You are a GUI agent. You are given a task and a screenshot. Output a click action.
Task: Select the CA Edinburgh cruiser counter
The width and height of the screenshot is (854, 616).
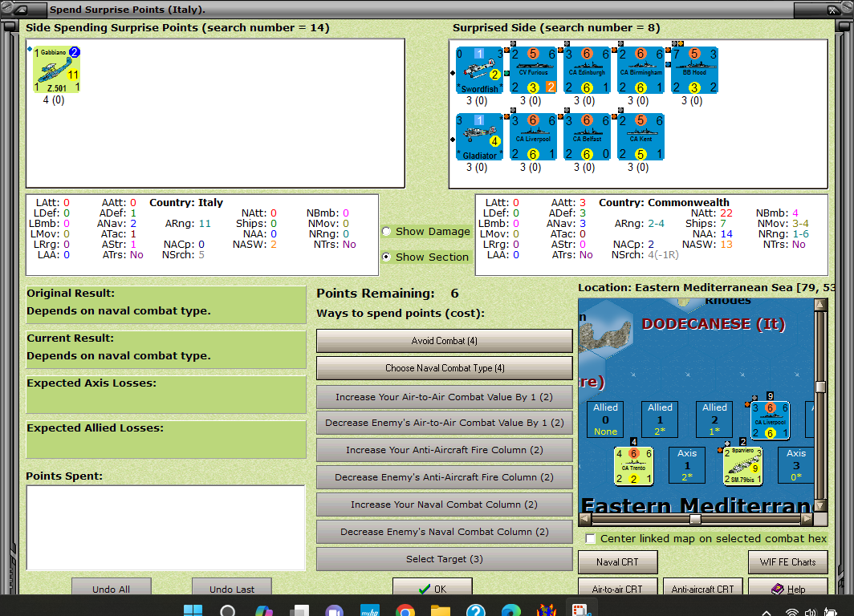(x=588, y=71)
